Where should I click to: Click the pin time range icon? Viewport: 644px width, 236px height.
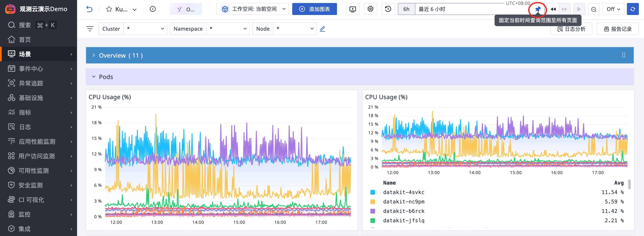[538, 9]
